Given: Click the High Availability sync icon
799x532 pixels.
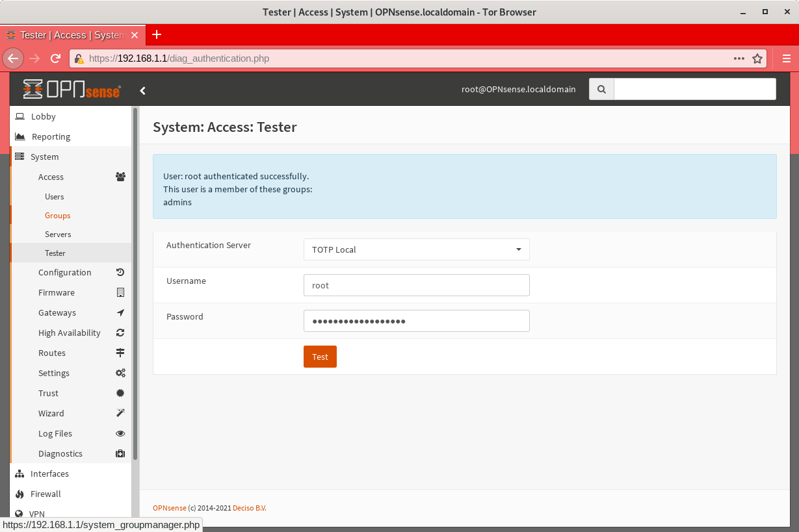Looking at the screenshot, I should click(120, 333).
